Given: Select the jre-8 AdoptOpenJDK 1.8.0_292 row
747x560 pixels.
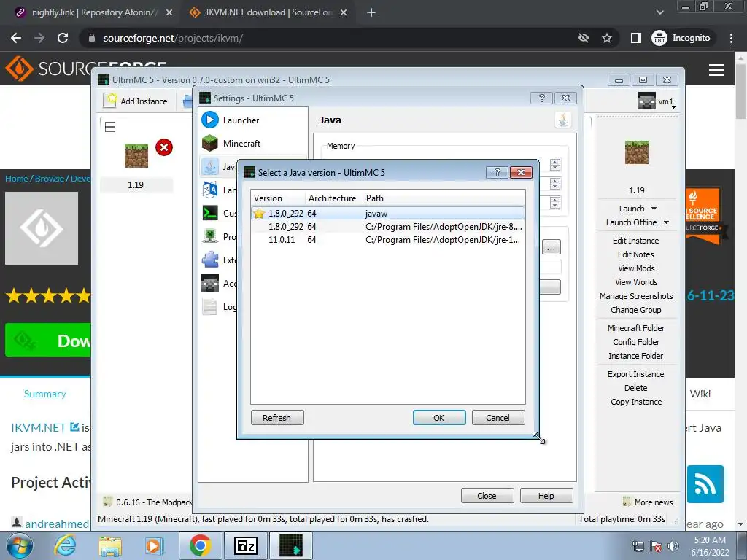Looking at the screenshot, I should (x=388, y=227).
